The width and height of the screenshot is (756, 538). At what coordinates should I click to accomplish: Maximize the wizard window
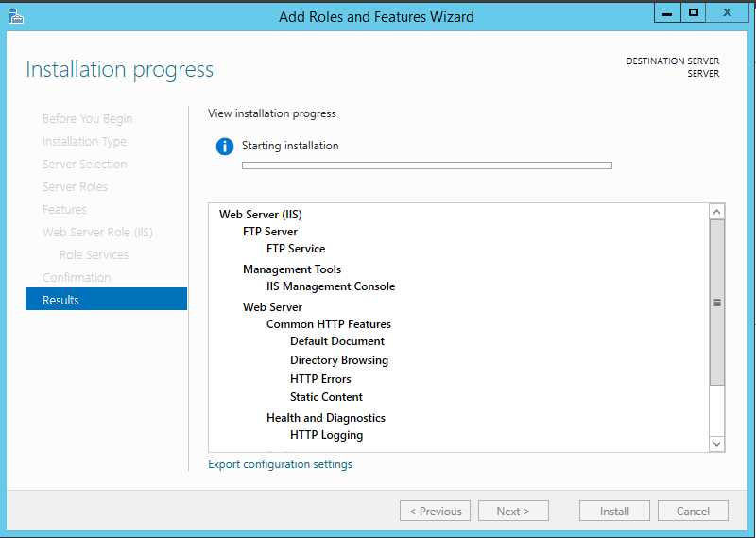tap(694, 13)
